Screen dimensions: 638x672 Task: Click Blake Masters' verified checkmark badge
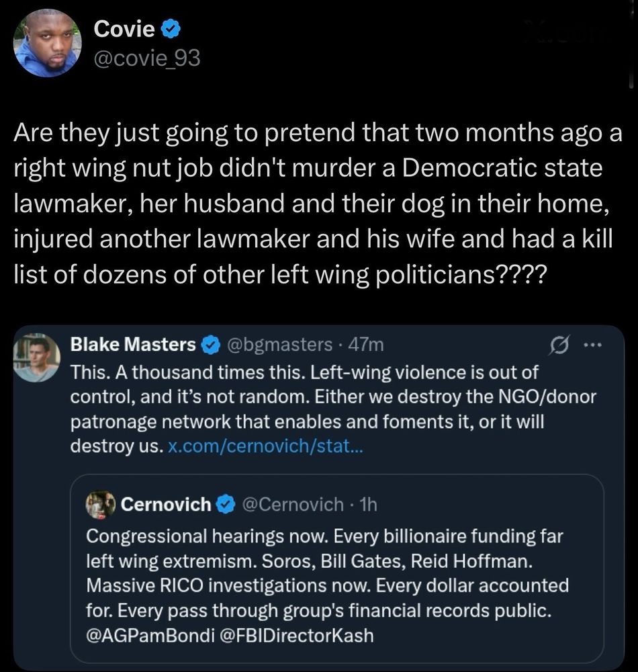click(210, 345)
